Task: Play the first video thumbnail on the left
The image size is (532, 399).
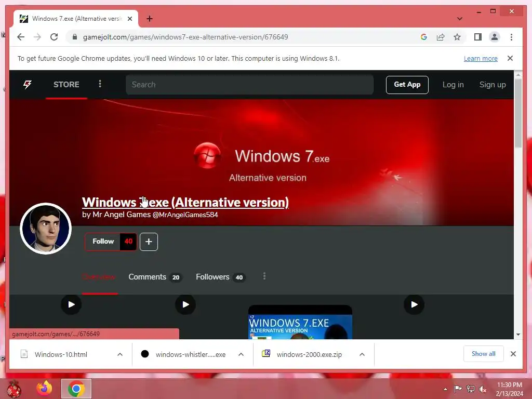Action: click(71, 304)
